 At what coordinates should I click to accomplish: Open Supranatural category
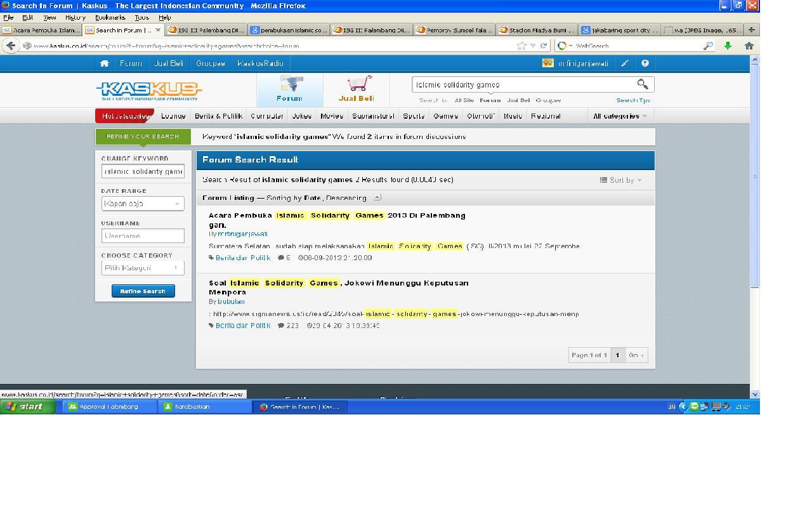[x=373, y=116]
